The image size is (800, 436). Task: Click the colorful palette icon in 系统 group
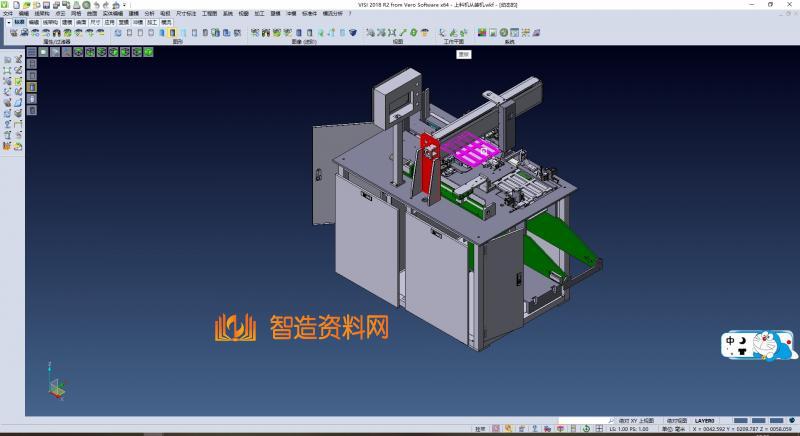pyautogui.click(x=482, y=33)
